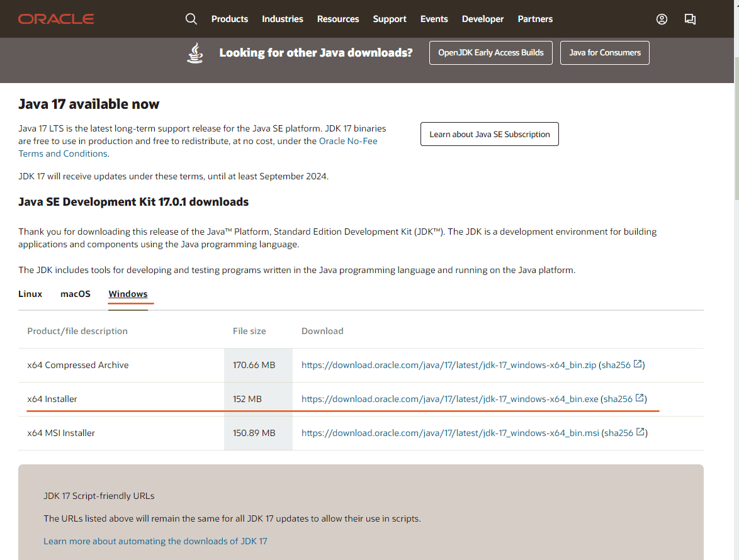Image resolution: width=739 pixels, height=560 pixels.
Task: Open the Industries menu
Action: [x=282, y=19]
